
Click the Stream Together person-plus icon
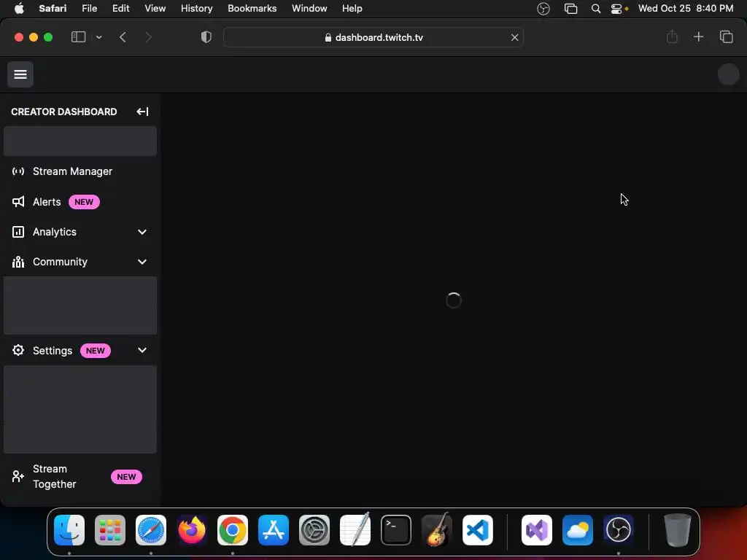click(18, 476)
